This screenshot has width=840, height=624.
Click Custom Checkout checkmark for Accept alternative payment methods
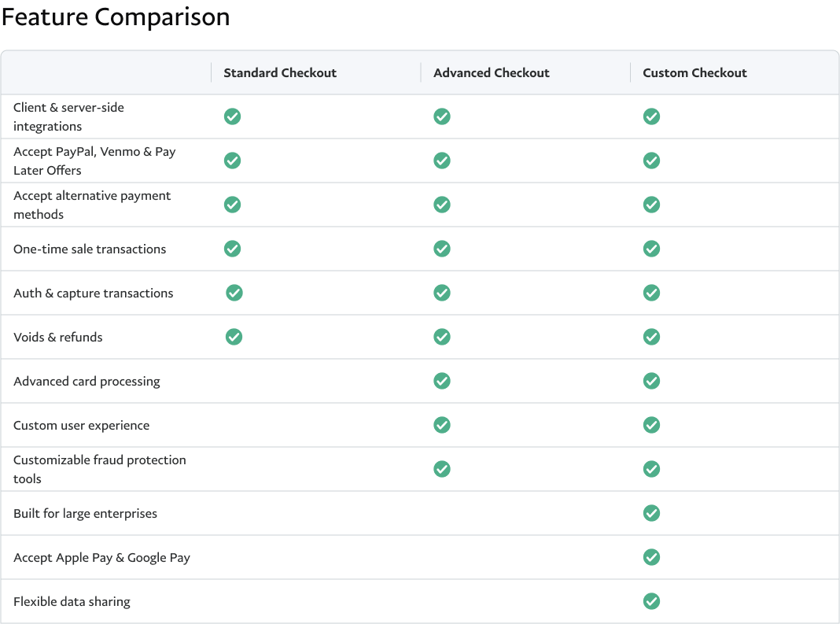tap(651, 205)
